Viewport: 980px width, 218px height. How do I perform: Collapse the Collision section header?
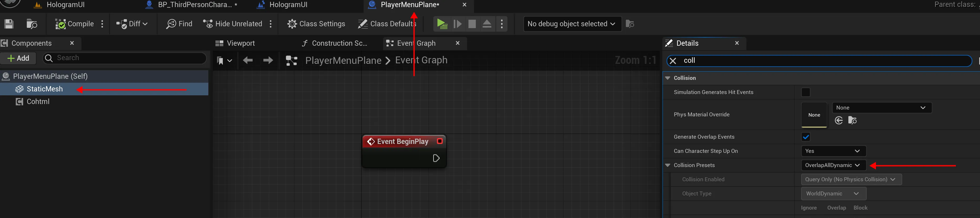668,78
